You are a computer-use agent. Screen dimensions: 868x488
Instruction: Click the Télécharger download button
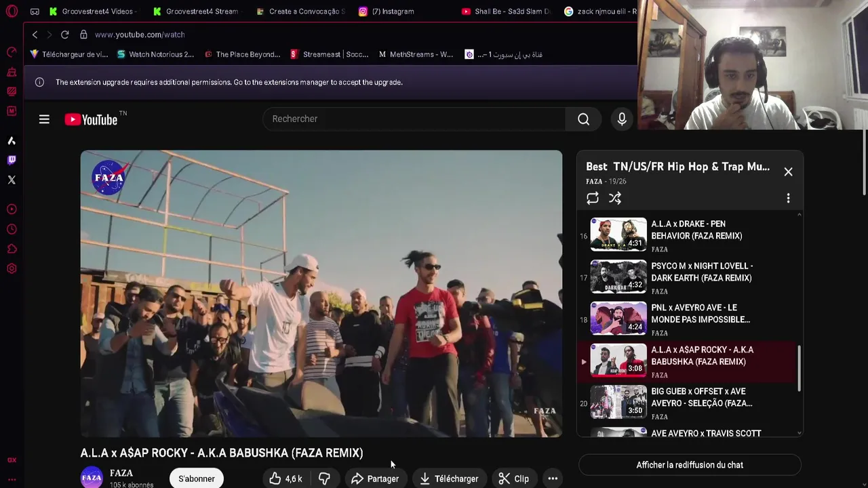(x=449, y=479)
